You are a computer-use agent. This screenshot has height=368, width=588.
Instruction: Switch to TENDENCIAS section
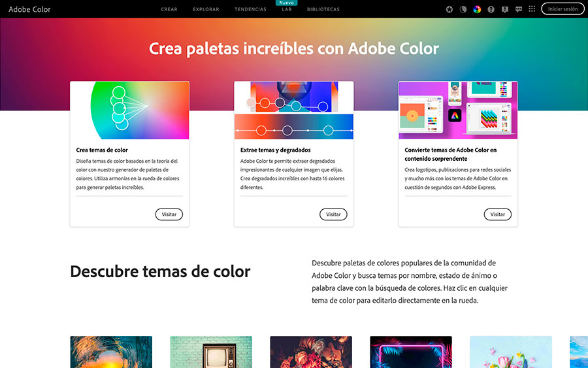pyautogui.click(x=250, y=10)
